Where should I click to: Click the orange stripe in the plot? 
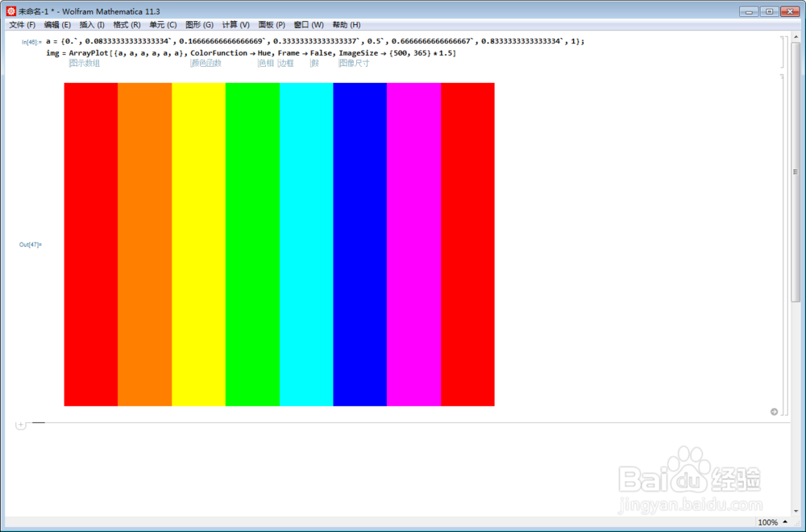[x=144, y=244]
